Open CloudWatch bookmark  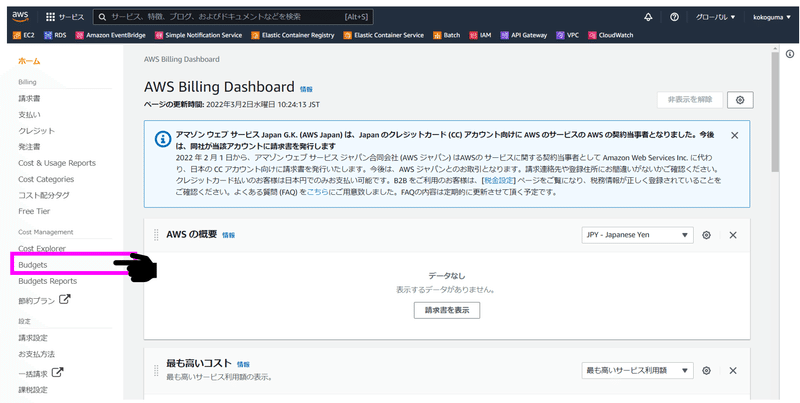612,35
